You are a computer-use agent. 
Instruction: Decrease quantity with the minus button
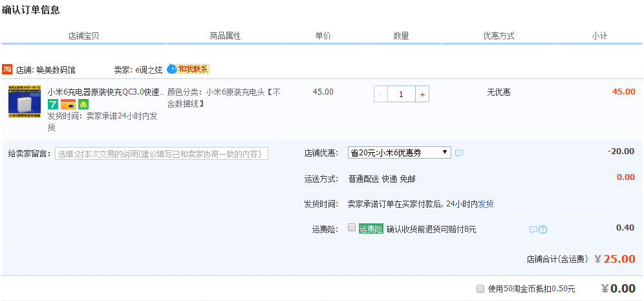tap(381, 94)
